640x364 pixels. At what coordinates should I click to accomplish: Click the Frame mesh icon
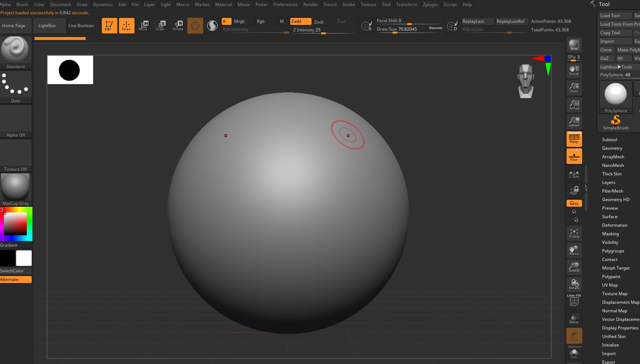(x=574, y=233)
